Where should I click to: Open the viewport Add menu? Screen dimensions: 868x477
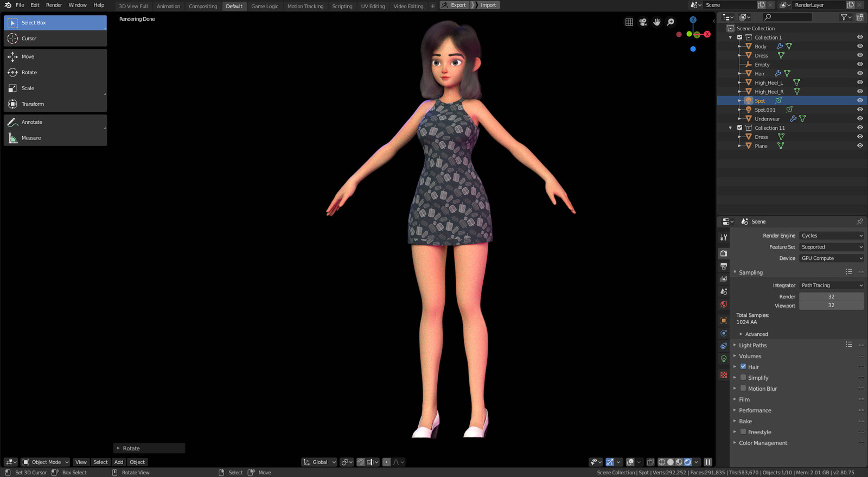tap(119, 462)
